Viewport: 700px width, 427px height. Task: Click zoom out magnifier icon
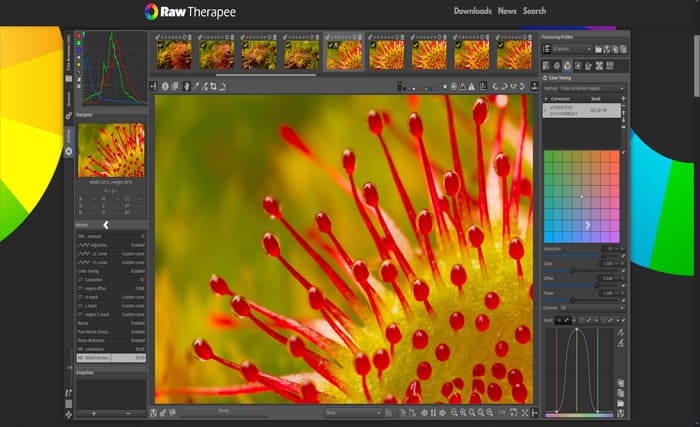(x=454, y=413)
